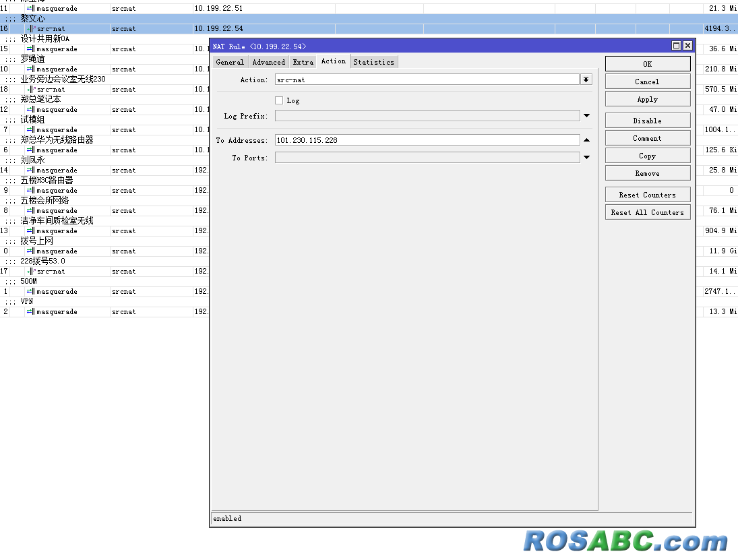Expand the Log Prefix field
The image size is (738, 560).
[x=586, y=116]
